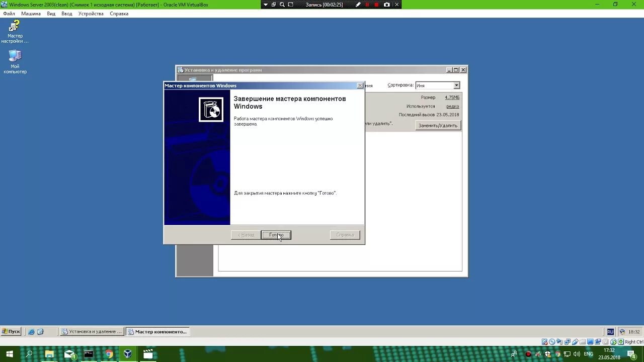Screen dimensions: 644x362
Task: Stop the screen recording
Action: point(376,5)
